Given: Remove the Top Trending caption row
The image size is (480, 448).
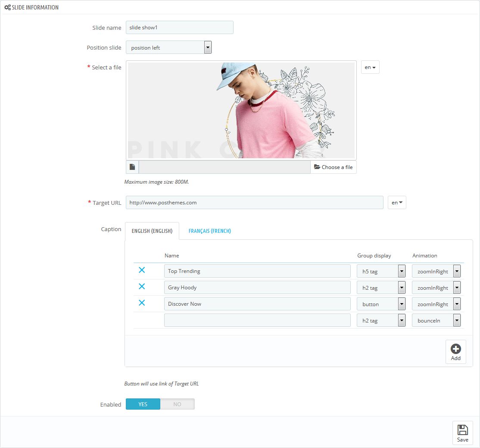Looking at the screenshot, I should click(141, 270).
